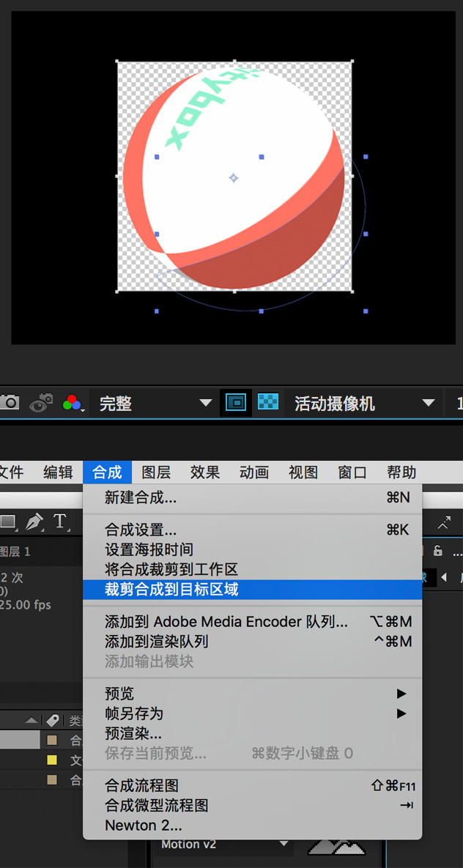
Task: Open the 帮助 menu
Action: point(401,472)
